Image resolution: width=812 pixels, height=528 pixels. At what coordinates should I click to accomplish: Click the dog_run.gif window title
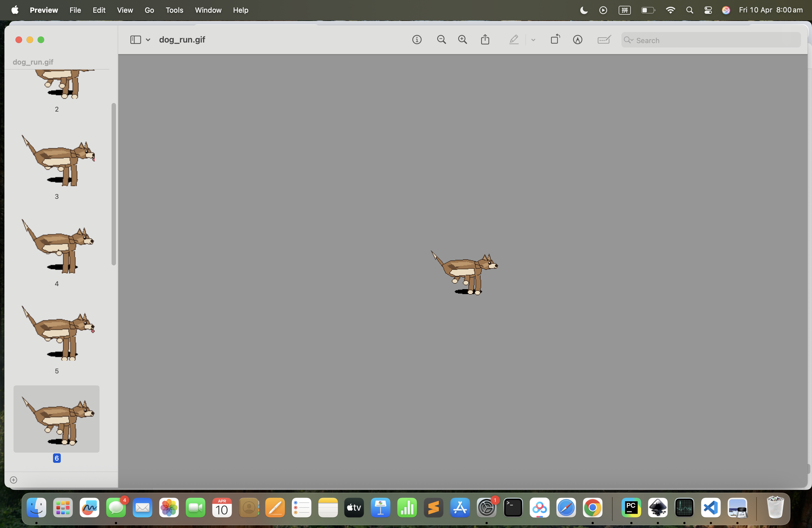point(182,40)
